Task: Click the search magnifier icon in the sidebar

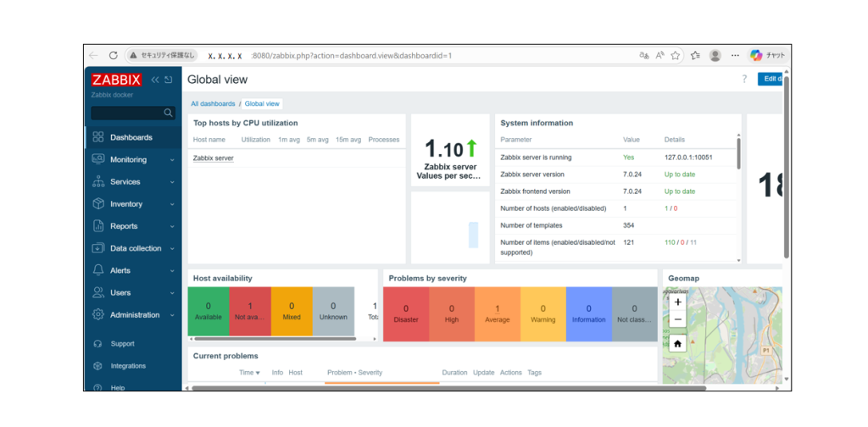Action: click(x=169, y=113)
